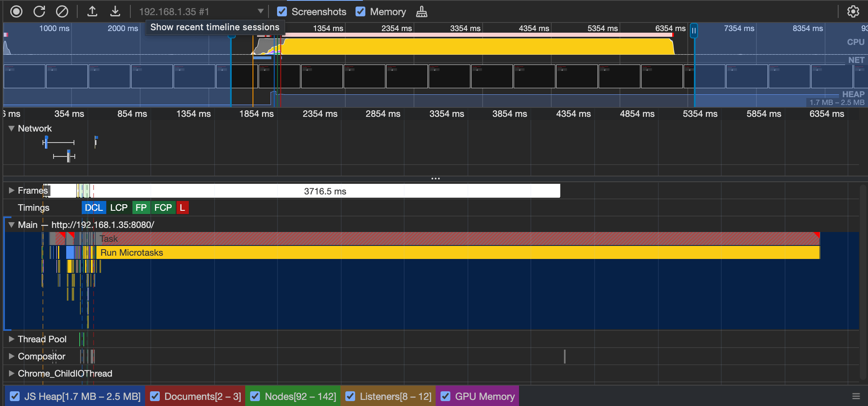
Task: Collapse the Network track
Action: pyautogui.click(x=11, y=128)
